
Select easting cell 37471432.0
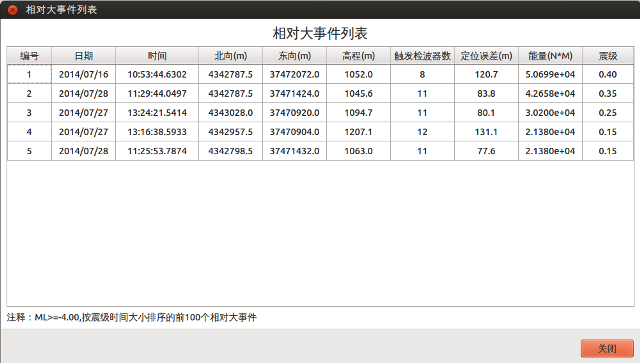pos(294,151)
